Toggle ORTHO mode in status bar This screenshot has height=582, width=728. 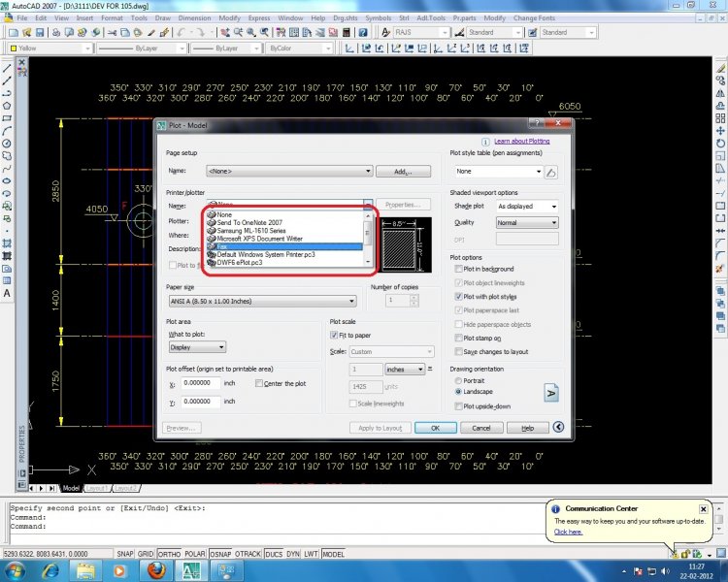(x=169, y=554)
